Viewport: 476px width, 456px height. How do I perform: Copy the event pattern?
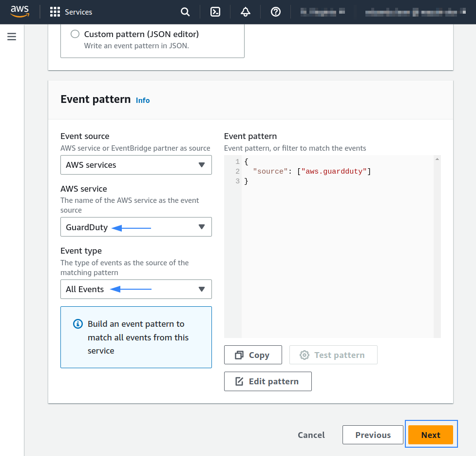pos(253,355)
